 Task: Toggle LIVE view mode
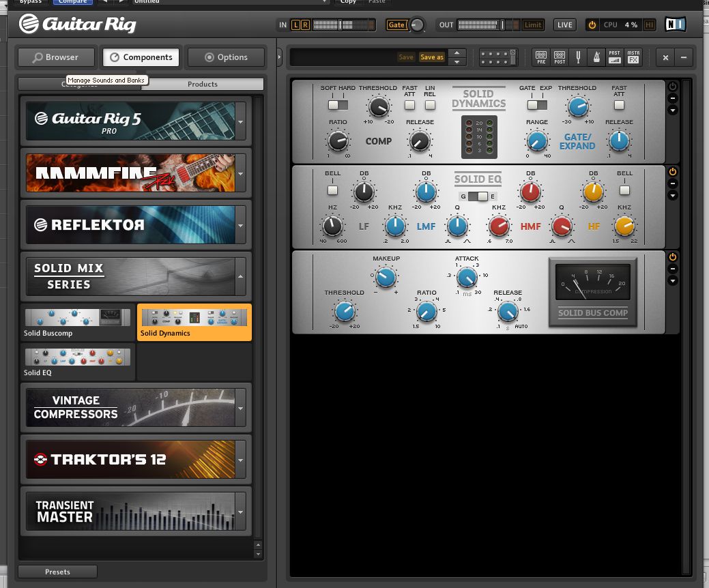(x=565, y=25)
